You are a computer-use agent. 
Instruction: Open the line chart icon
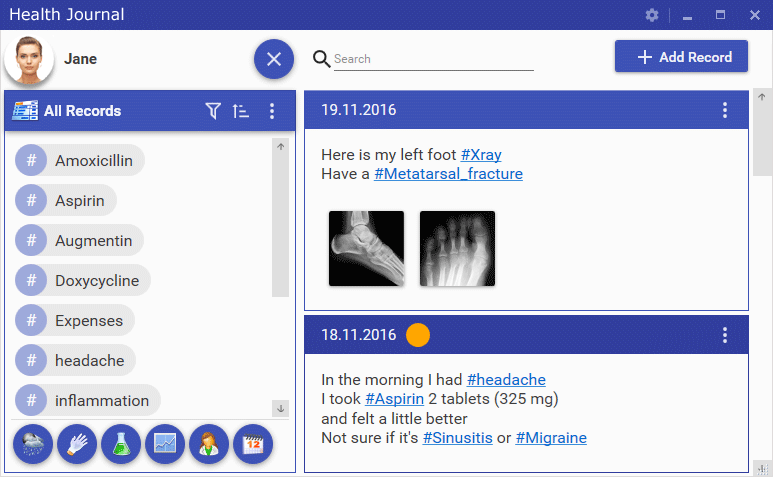click(165, 443)
